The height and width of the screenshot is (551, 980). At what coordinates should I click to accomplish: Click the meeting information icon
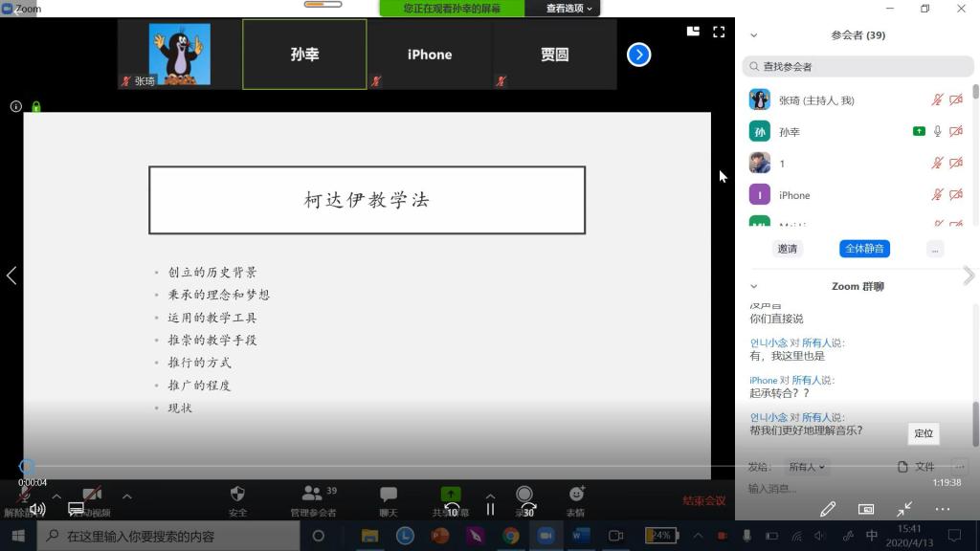click(x=16, y=107)
